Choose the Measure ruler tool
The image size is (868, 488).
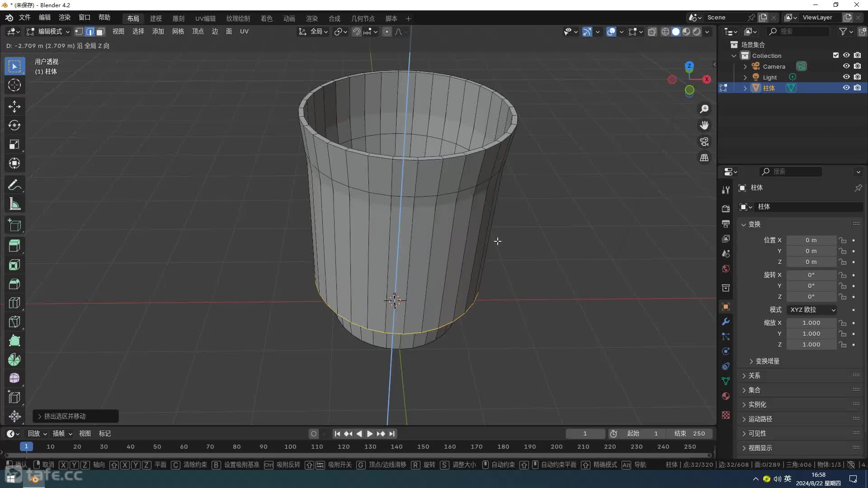(14, 204)
